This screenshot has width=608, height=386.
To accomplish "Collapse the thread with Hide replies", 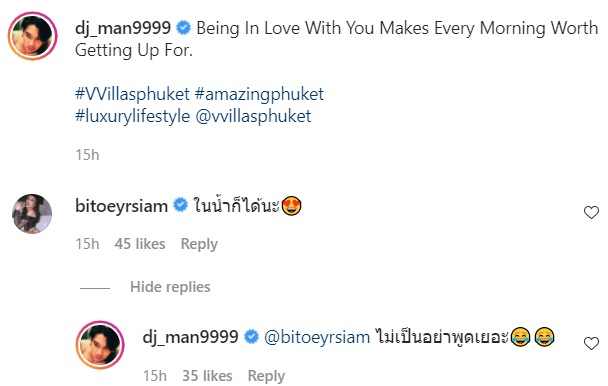I will (170, 287).
